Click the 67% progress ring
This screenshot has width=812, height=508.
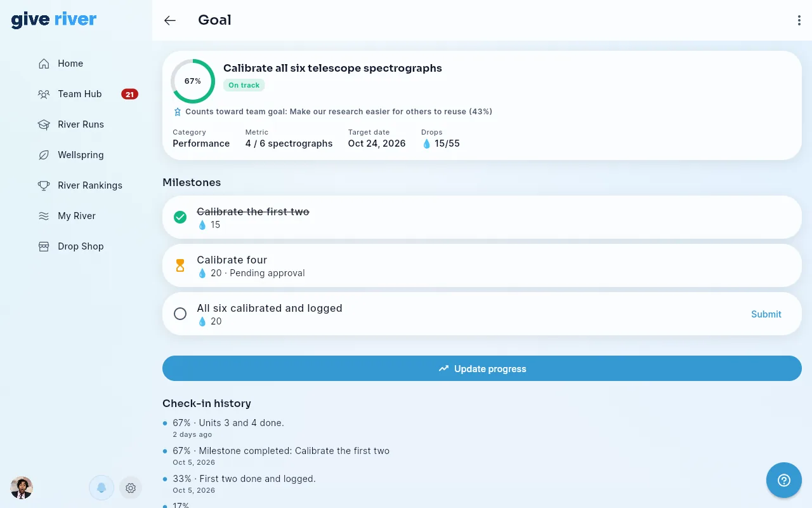tap(193, 81)
